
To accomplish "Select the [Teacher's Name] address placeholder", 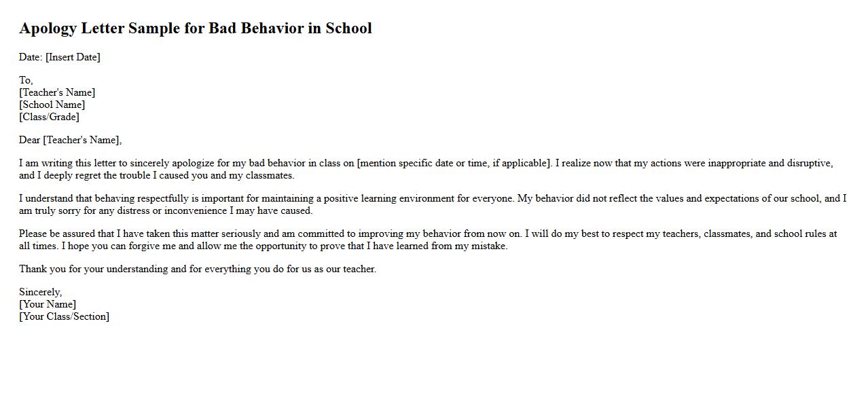I will 57,92.
